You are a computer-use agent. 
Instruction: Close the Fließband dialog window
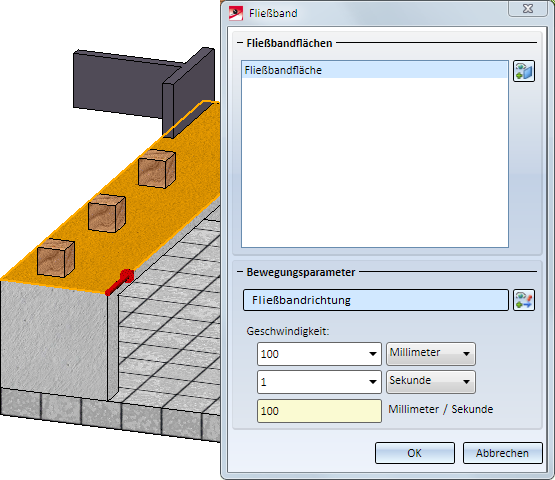tap(528, 8)
